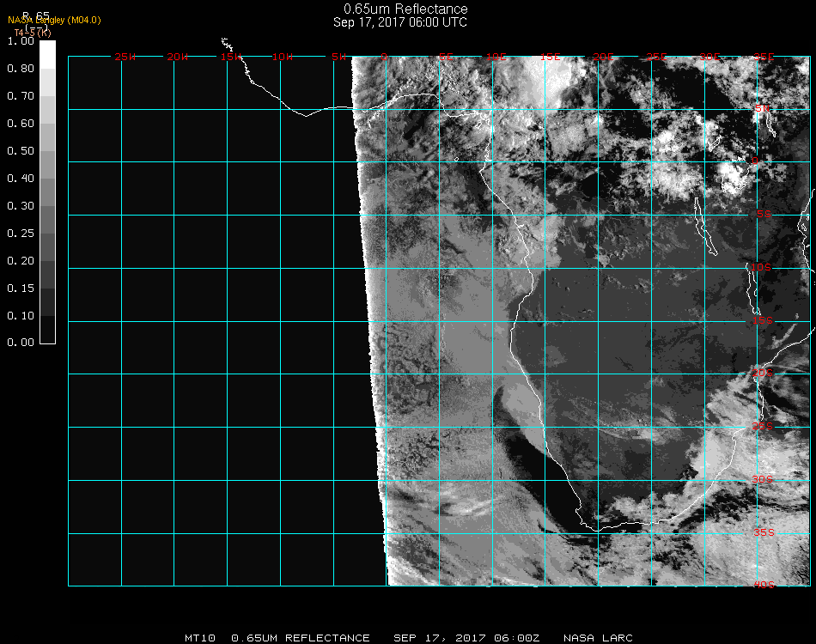The height and width of the screenshot is (644, 816).
Task: Click the 0.20 colorbar value
Action: tap(21, 261)
